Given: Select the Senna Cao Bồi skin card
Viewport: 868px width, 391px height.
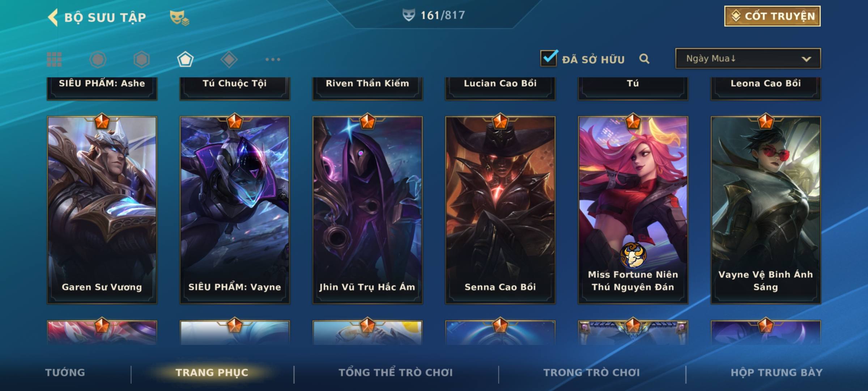Looking at the screenshot, I should pos(500,210).
